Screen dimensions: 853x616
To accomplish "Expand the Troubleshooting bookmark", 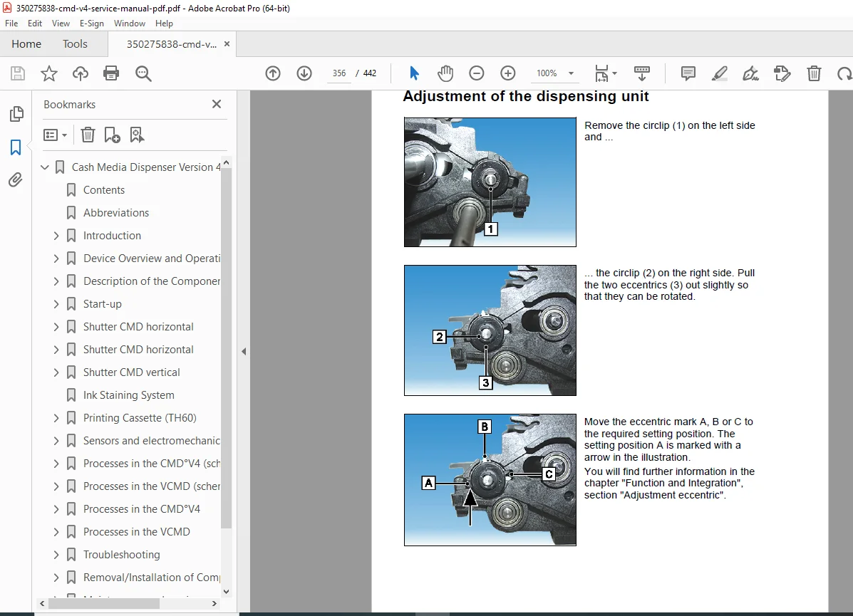I will click(x=56, y=555).
